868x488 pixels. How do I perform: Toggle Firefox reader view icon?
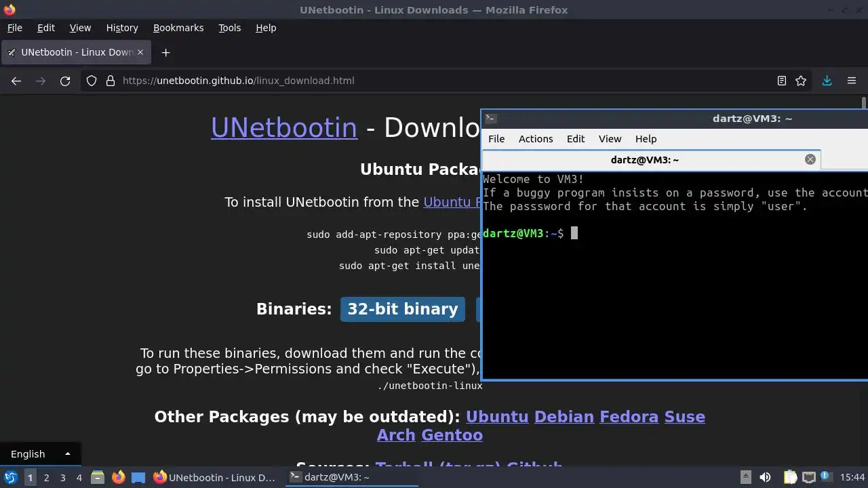[x=782, y=81]
